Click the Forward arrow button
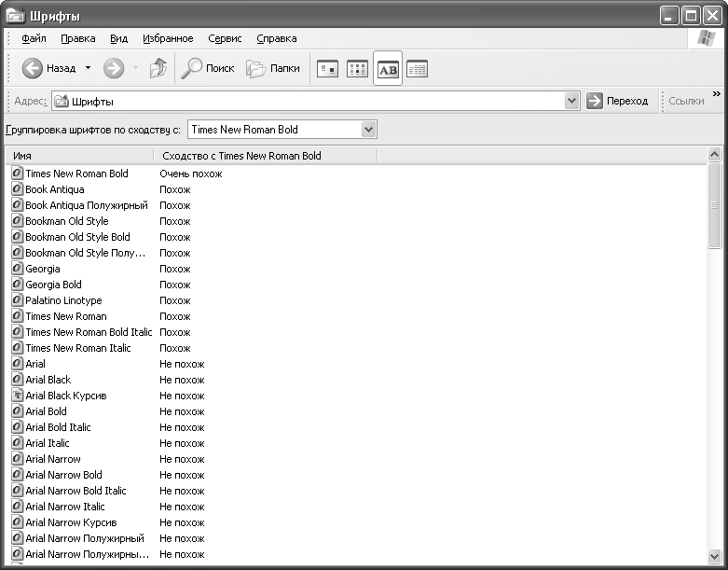Screen dimensions: 728x570 pyautogui.click(x=114, y=69)
